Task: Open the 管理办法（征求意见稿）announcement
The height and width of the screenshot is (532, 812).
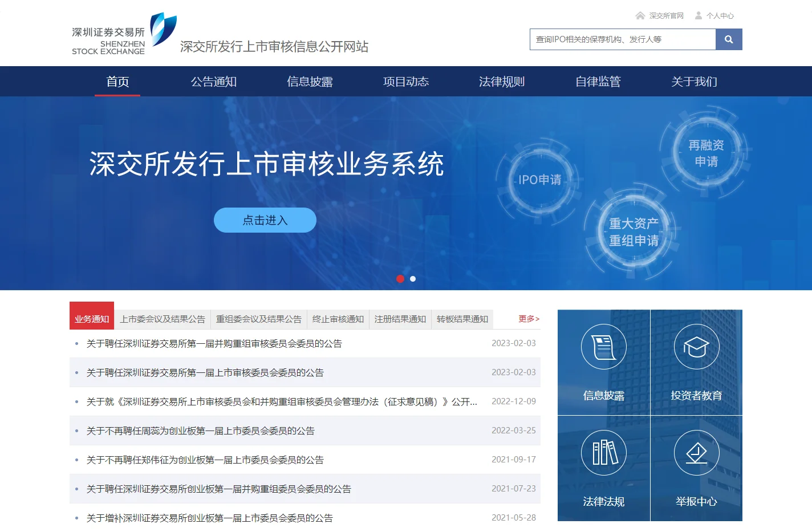Action: pos(282,402)
